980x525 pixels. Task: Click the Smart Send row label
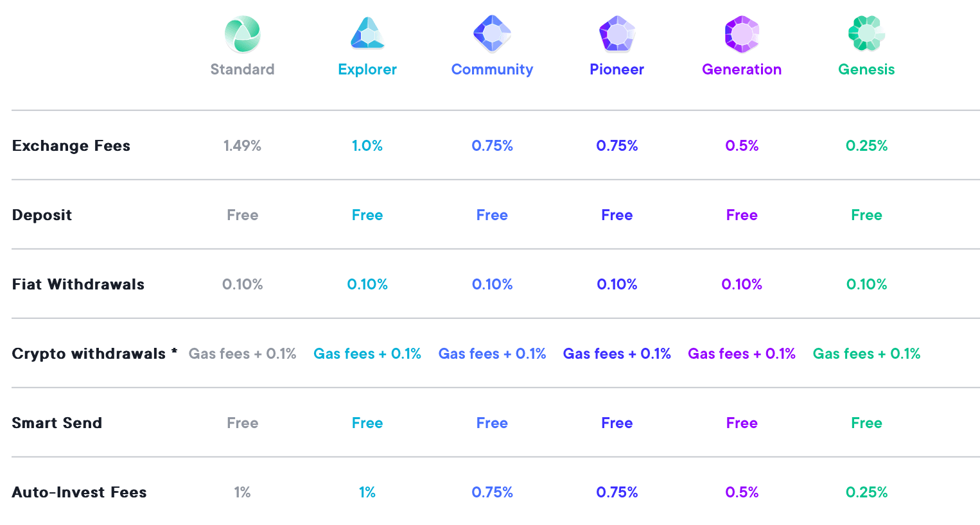[57, 423]
